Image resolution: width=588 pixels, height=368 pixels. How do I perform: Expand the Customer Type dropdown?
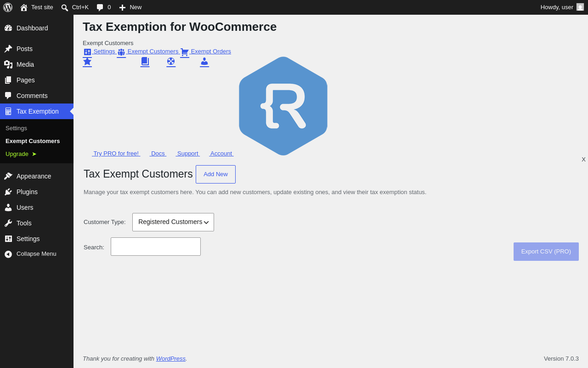pos(173,222)
